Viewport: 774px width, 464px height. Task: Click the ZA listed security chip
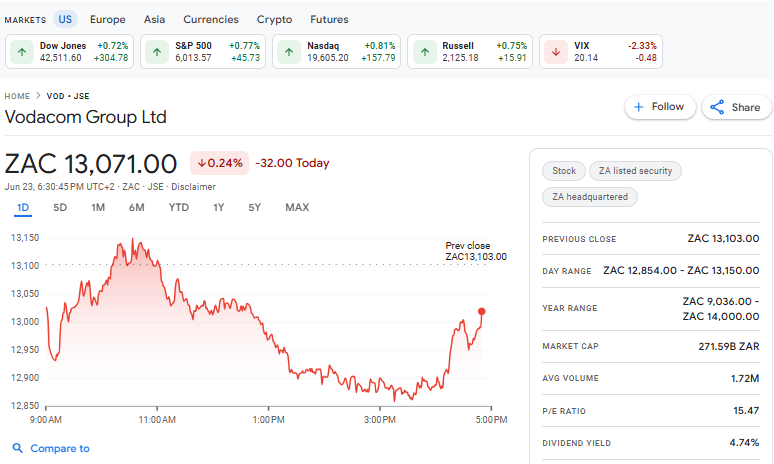click(x=635, y=171)
